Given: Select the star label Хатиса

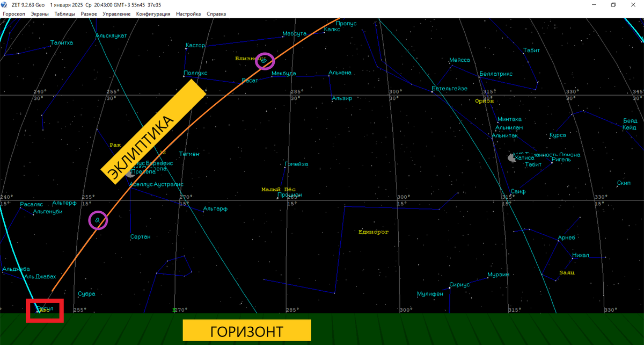Looking at the screenshot, I should [525, 158].
